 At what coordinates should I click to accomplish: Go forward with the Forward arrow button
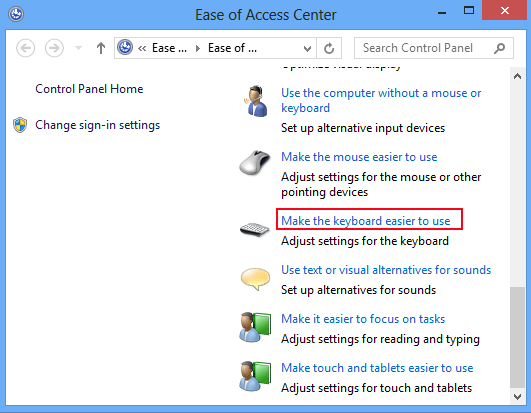[x=54, y=48]
